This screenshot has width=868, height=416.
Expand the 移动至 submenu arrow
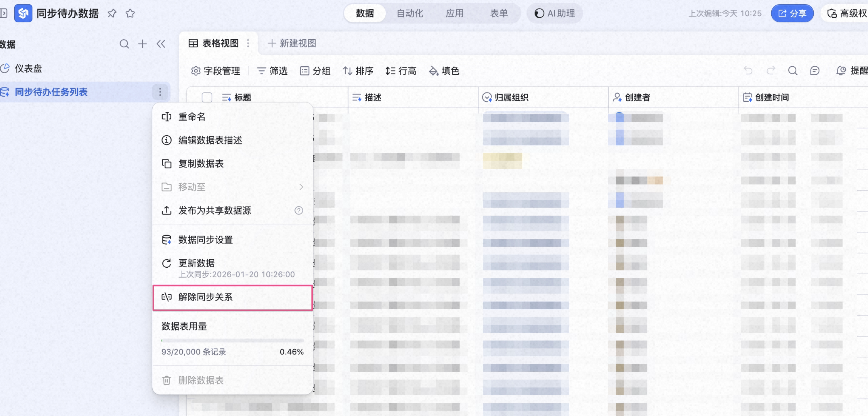301,187
